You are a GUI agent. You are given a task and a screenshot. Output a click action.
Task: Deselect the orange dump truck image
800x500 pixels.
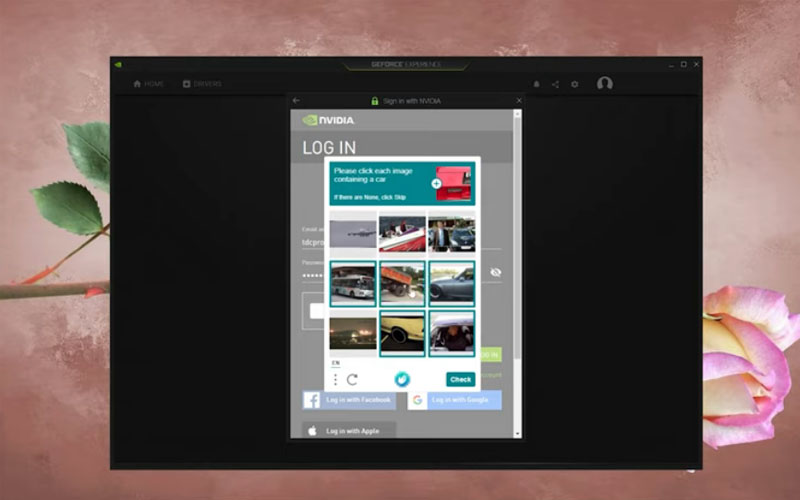[x=402, y=284]
